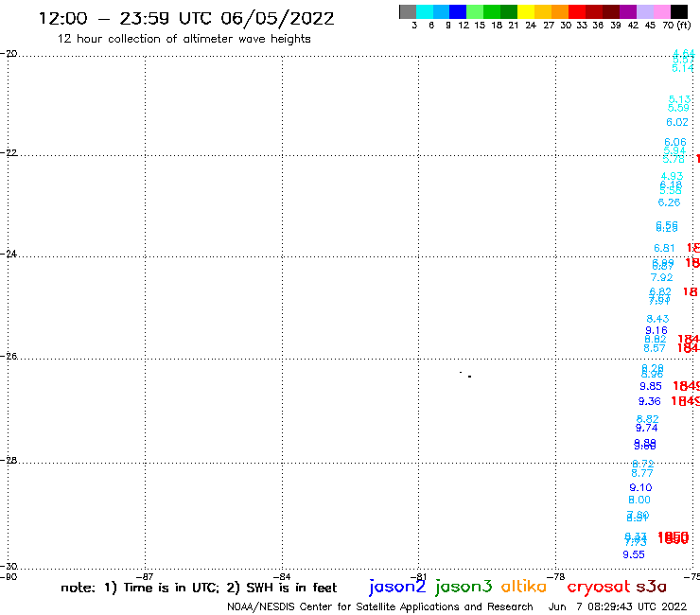
Task: Select the 6.02 wave height reading
Action: click(677, 122)
